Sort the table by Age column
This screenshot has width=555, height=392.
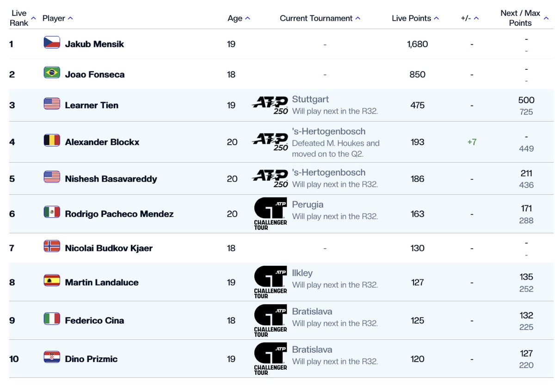[x=239, y=18]
